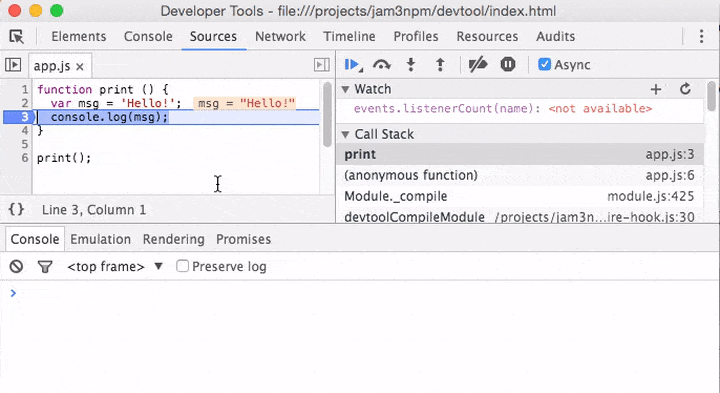This screenshot has width=720, height=393.
Task: Set breakpoint on line number 6
Action: pos(24,158)
